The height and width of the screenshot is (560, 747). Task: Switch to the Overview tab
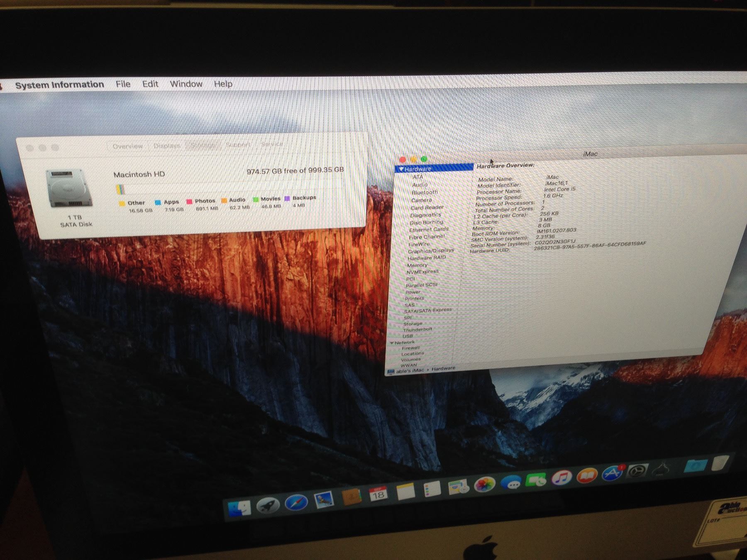click(x=127, y=146)
